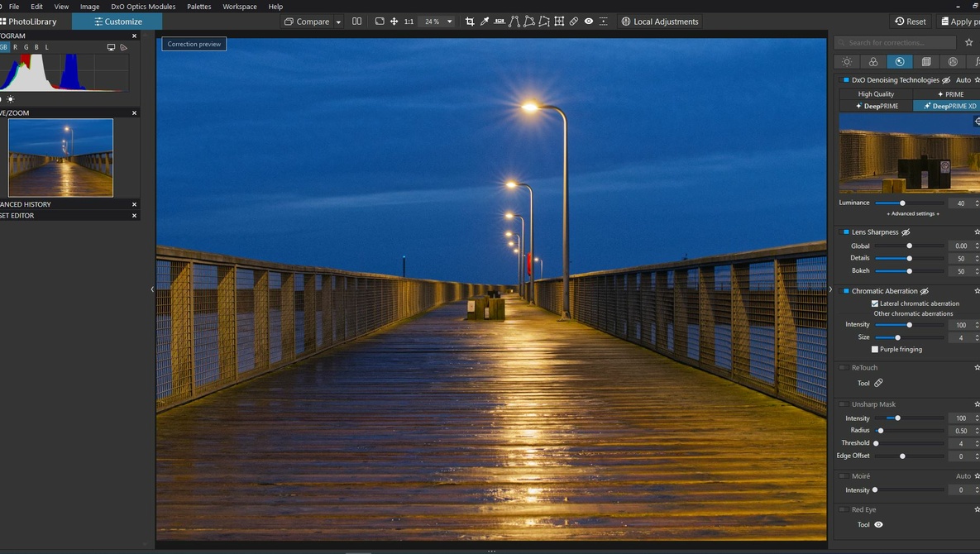The height and width of the screenshot is (554, 980).
Task: Enable the Red Eye correction switch
Action: click(x=844, y=509)
